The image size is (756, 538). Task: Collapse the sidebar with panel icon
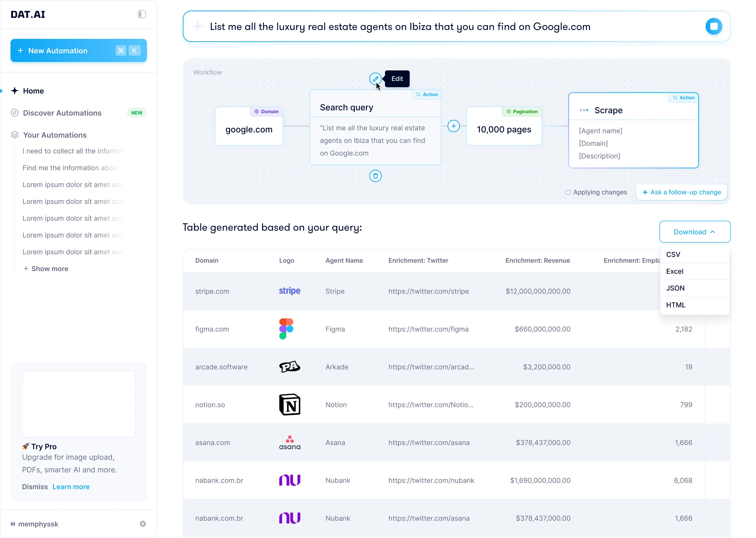click(x=141, y=14)
